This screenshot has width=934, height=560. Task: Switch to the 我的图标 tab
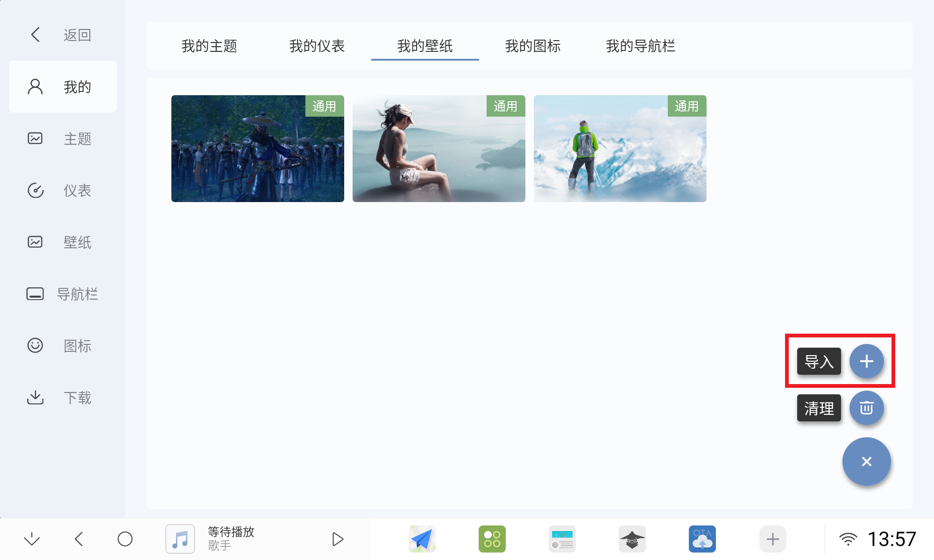click(533, 46)
